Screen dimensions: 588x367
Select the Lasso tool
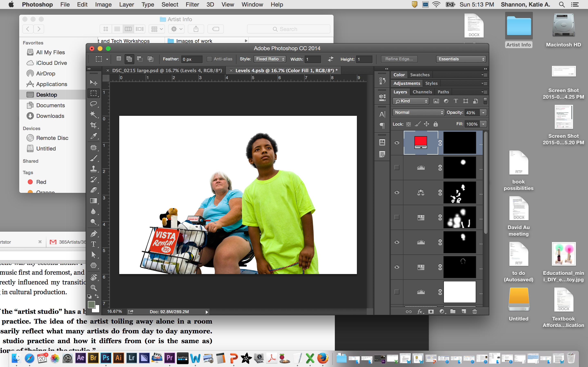(94, 104)
